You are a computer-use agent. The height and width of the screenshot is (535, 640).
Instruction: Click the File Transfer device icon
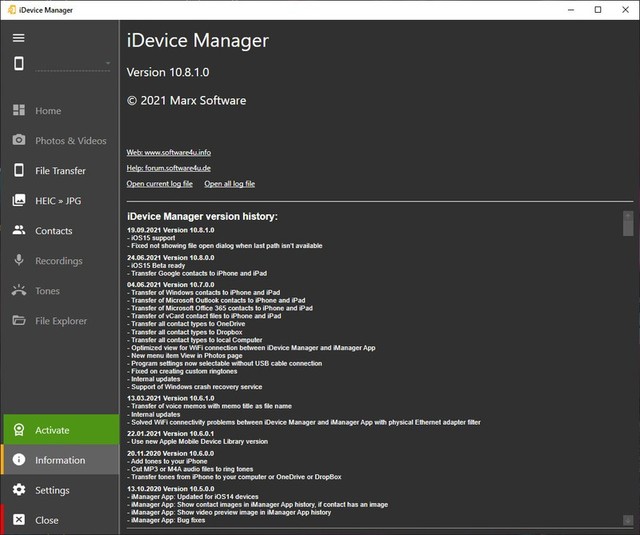18,171
